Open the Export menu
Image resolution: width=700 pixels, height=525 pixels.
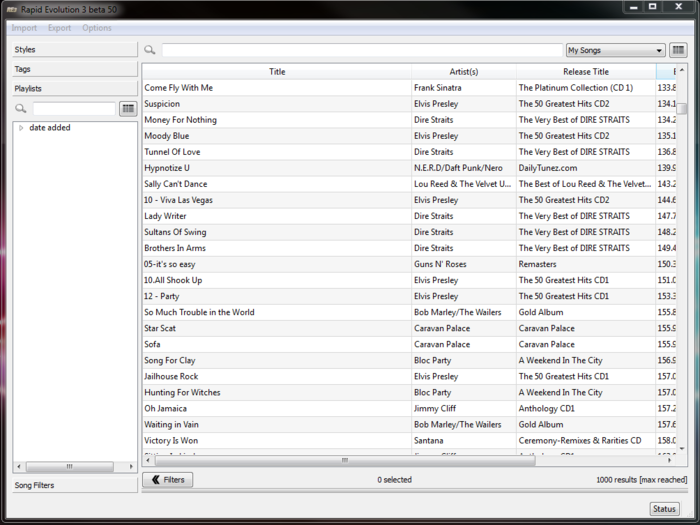tap(59, 28)
